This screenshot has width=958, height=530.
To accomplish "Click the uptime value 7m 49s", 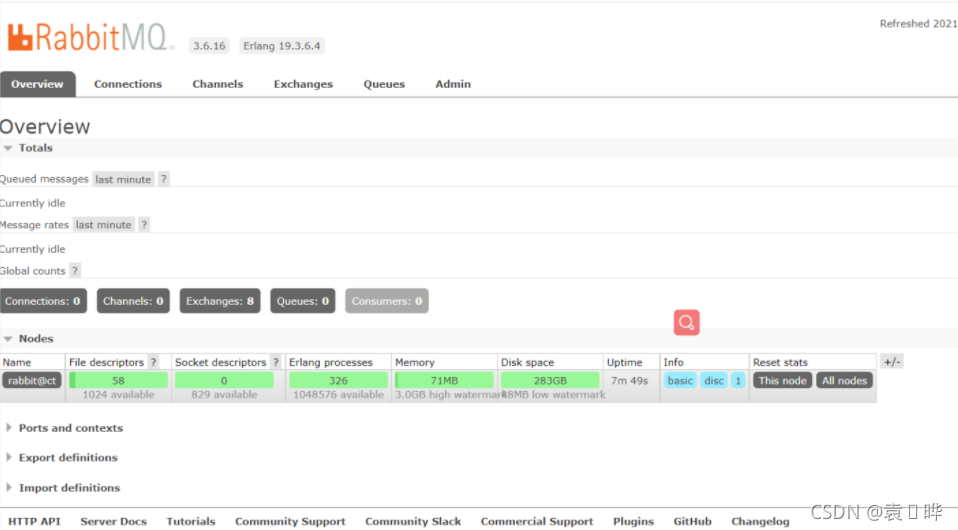I will tap(629, 380).
